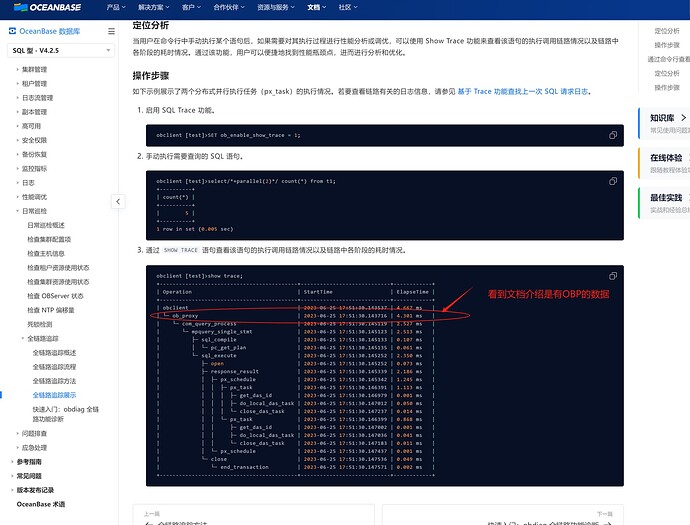Screen dimensions: 690x525
Task: Open 检查主机信息 in the sidebar
Action: coord(46,253)
